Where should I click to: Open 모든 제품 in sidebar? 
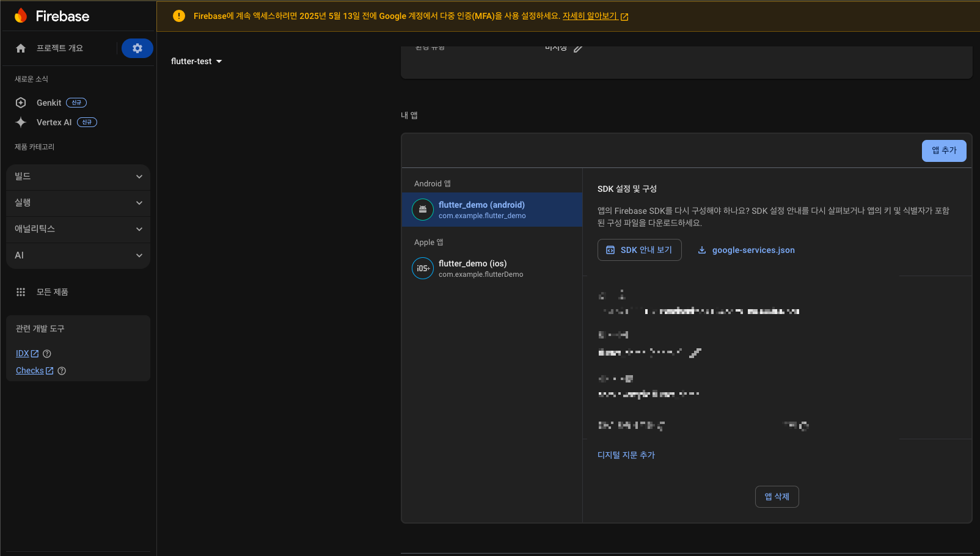pos(52,292)
